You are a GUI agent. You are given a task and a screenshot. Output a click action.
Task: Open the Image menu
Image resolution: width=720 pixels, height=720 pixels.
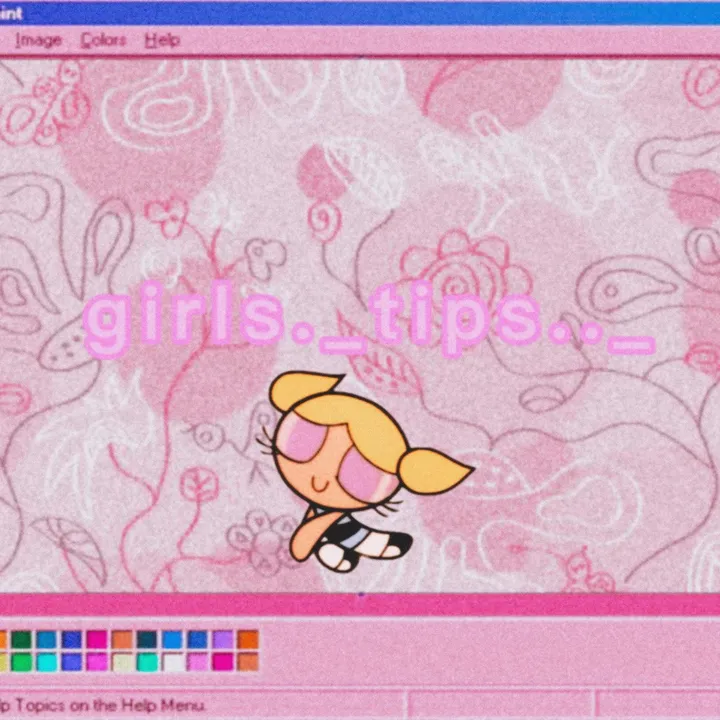[x=38, y=40]
